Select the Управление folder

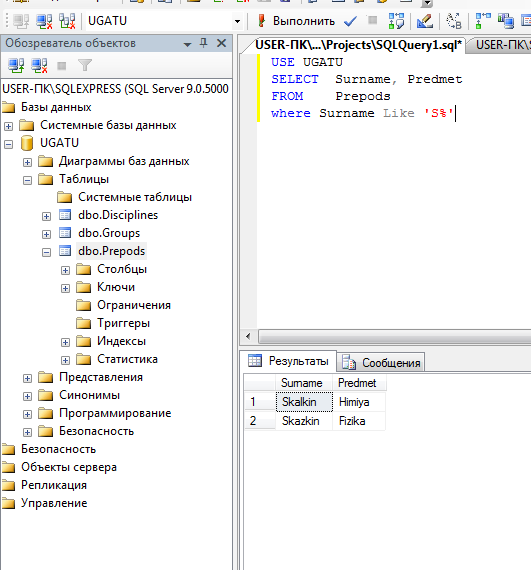[x=54, y=503]
